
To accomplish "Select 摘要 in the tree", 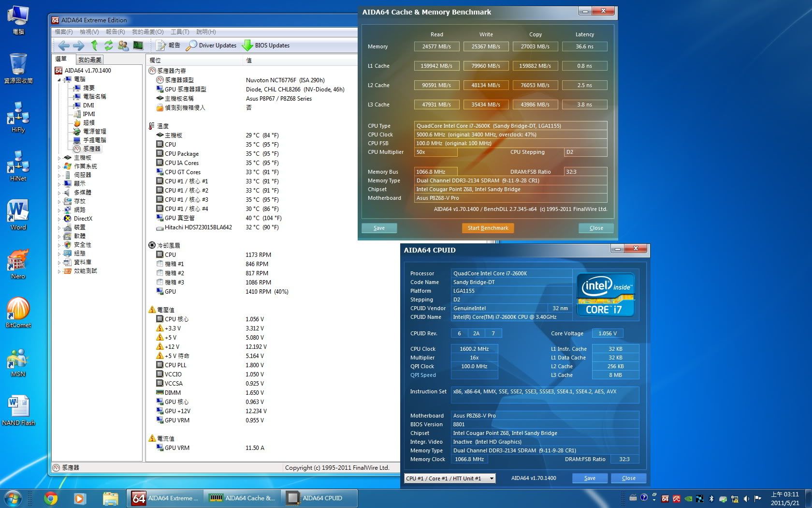I will [88, 88].
